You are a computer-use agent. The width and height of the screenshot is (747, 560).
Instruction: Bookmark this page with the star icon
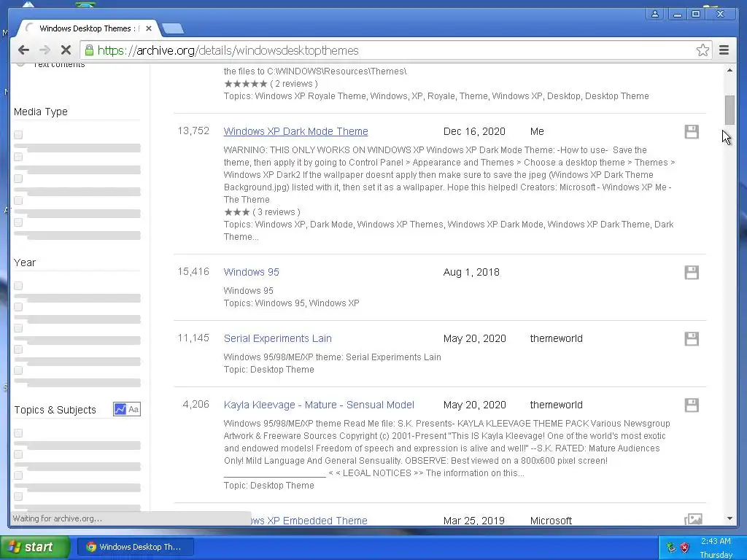(x=703, y=50)
